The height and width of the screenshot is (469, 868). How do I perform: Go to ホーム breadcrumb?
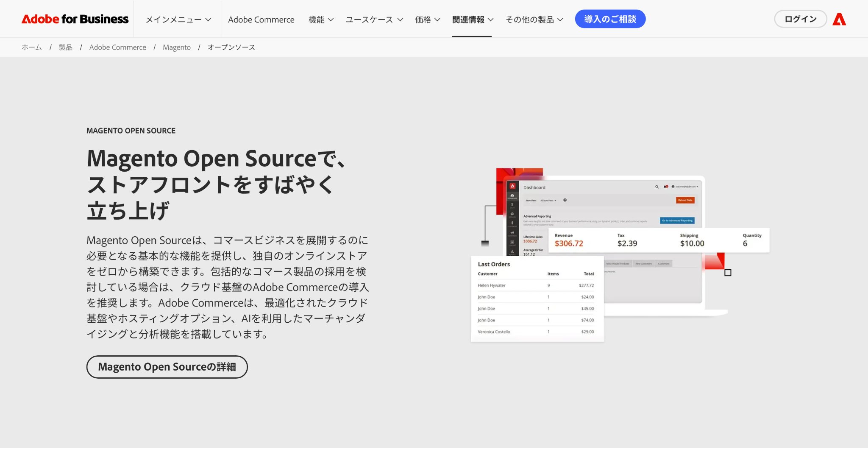[x=32, y=47]
